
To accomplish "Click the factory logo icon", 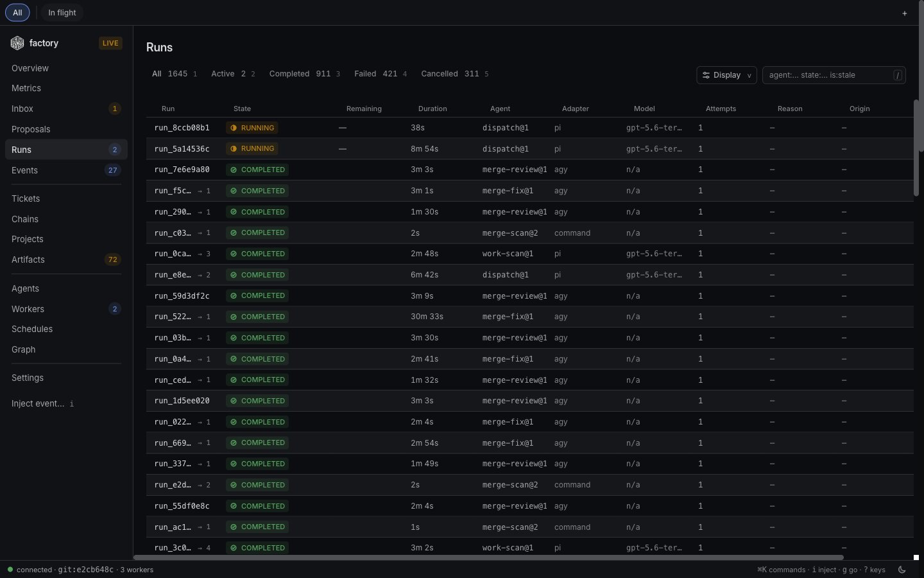I will (x=17, y=43).
